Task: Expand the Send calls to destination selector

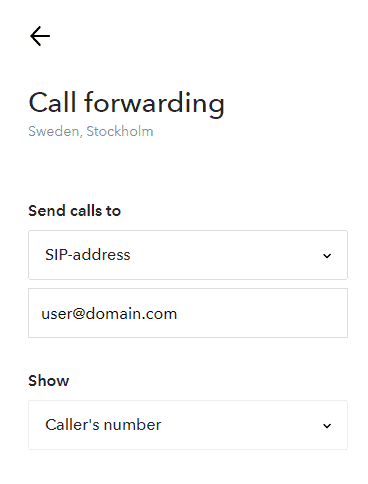Action: (188, 255)
